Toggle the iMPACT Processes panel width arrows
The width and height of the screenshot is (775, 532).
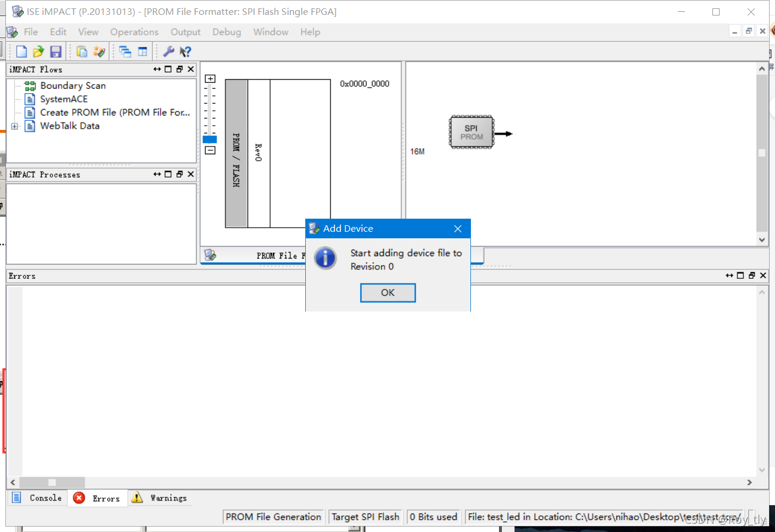[x=157, y=175]
